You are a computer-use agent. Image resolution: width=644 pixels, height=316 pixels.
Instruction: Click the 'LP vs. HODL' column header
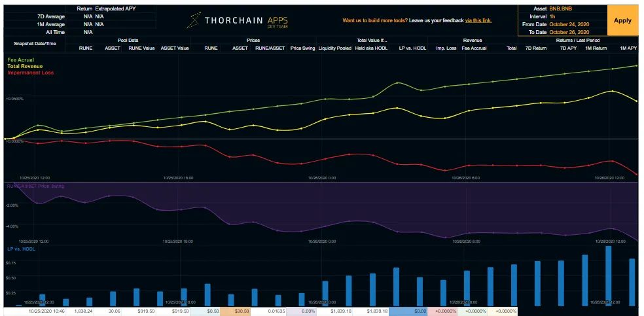(413, 48)
